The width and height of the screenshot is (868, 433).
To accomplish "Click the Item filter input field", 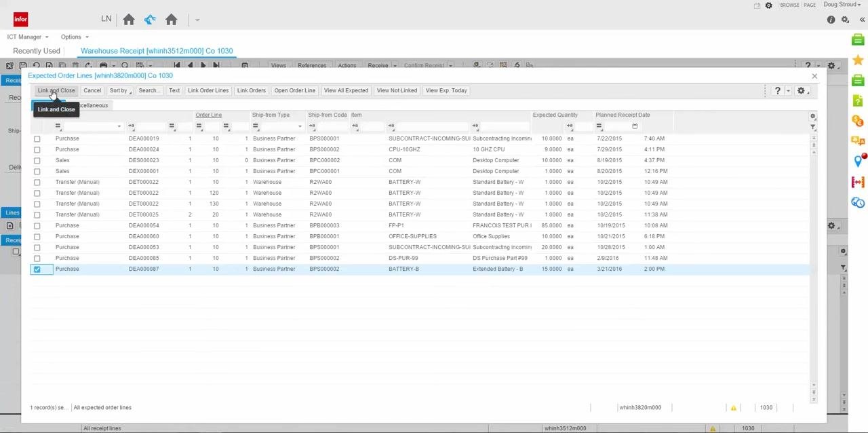I will tap(433, 126).
